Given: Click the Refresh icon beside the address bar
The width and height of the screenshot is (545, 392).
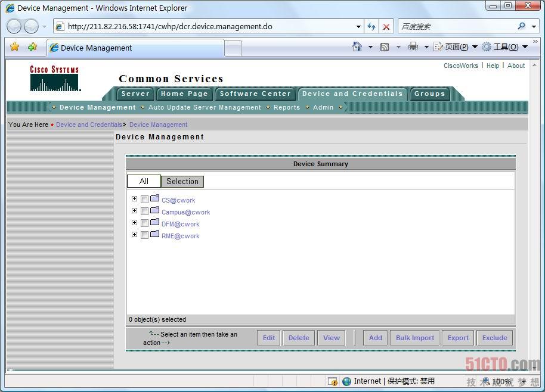Looking at the screenshot, I should (371, 26).
